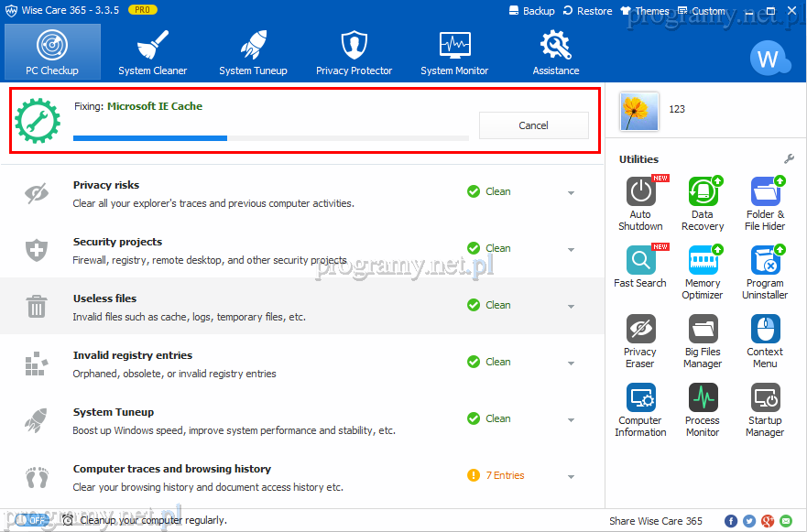
Task: Expand Computer traces and browsing history arrow
Action: pos(571,477)
